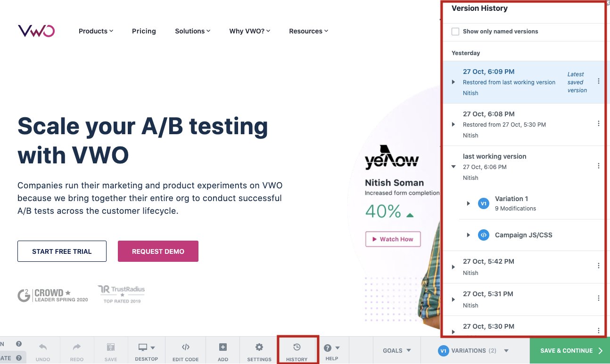Image resolution: width=610 pixels, height=364 pixels.
Task: Expand the 27 Oct, 6:08 PM version
Action: (x=453, y=124)
